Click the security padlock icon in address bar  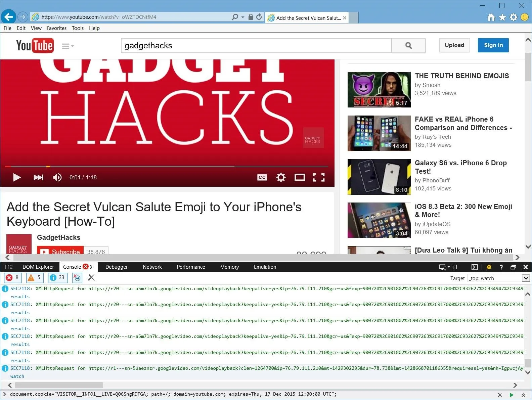(x=251, y=17)
